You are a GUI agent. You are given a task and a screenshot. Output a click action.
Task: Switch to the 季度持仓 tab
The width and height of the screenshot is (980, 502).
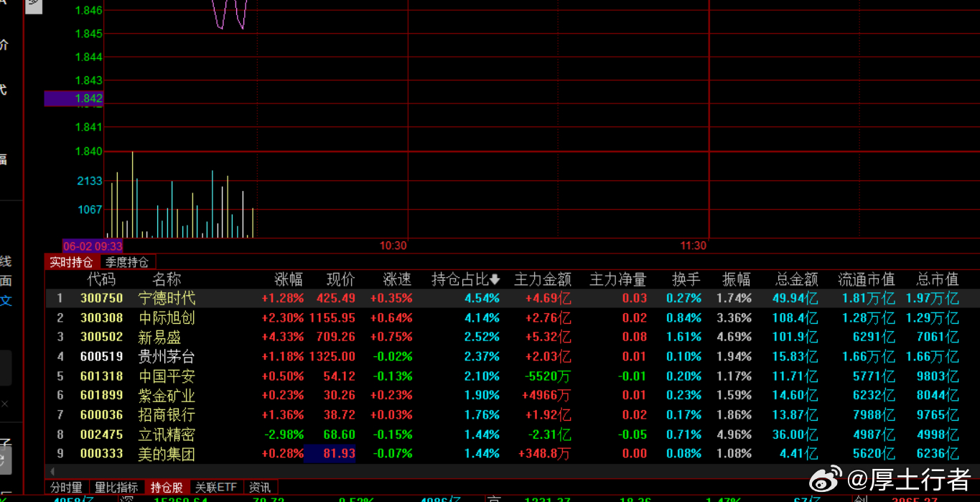tap(127, 262)
